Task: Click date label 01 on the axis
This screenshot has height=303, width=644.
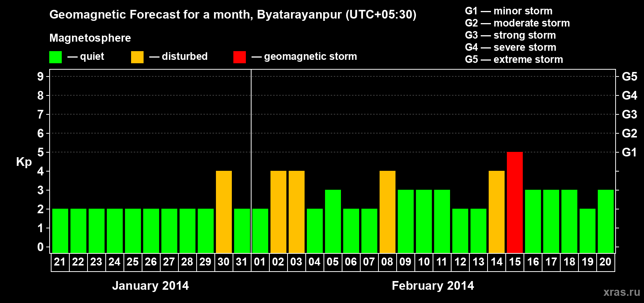Action: tap(260, 262)
